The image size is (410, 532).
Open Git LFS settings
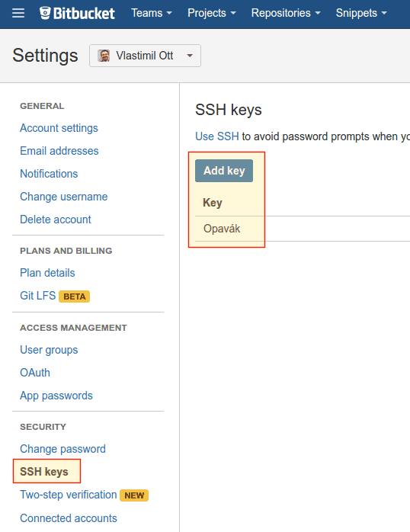(37, 296)
